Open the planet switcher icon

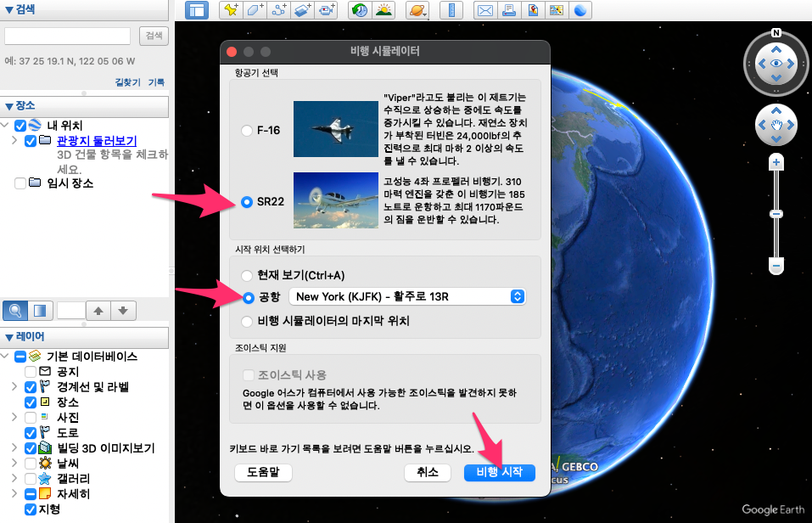click(417, 10)
